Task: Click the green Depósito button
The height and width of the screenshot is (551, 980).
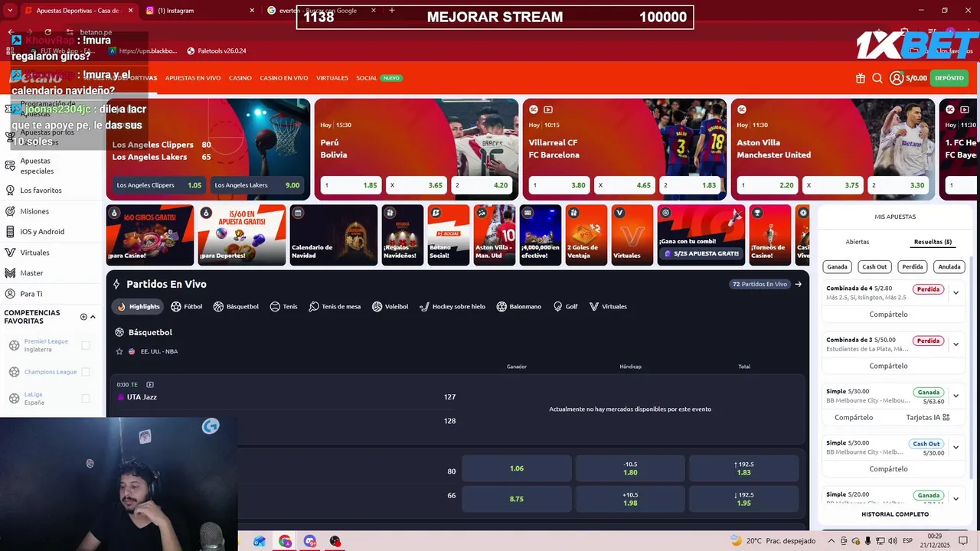Action: 949,78
